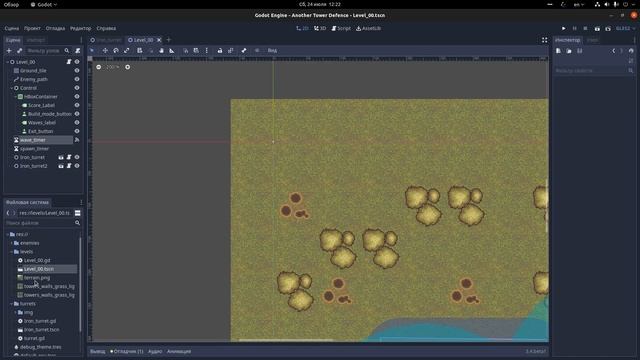Choose the Ruler mode tool
Screen dimensions: 640x360
(172, 51)
